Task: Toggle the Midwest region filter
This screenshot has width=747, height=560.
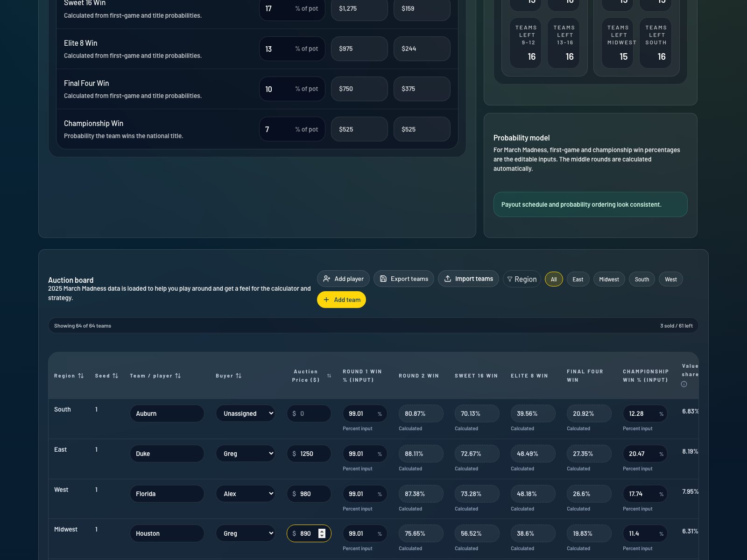Action: pyautogui.click(x=609, y=279)
